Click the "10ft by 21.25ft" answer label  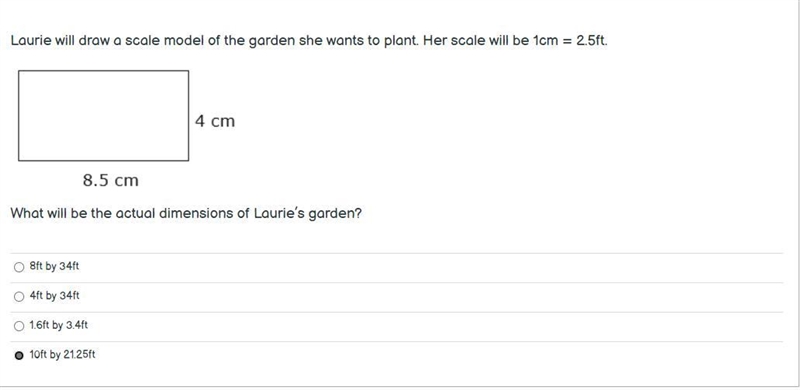point(62,355)
